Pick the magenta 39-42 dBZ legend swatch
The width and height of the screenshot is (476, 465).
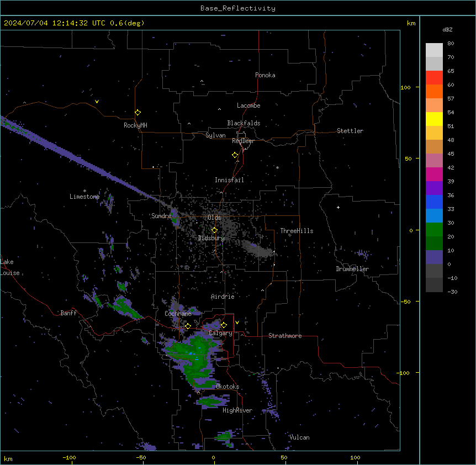pyautogui.click(x=434, y=175)
